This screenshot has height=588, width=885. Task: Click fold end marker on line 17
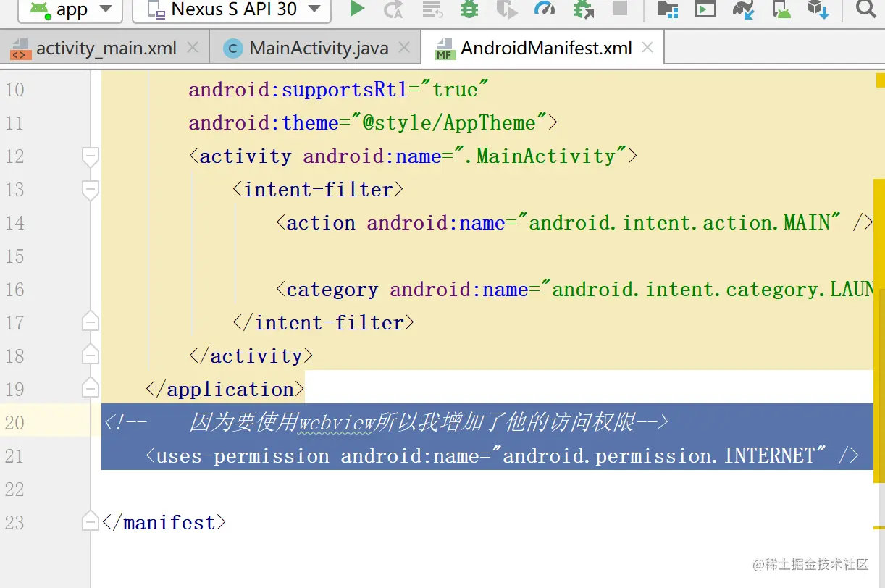91,322
